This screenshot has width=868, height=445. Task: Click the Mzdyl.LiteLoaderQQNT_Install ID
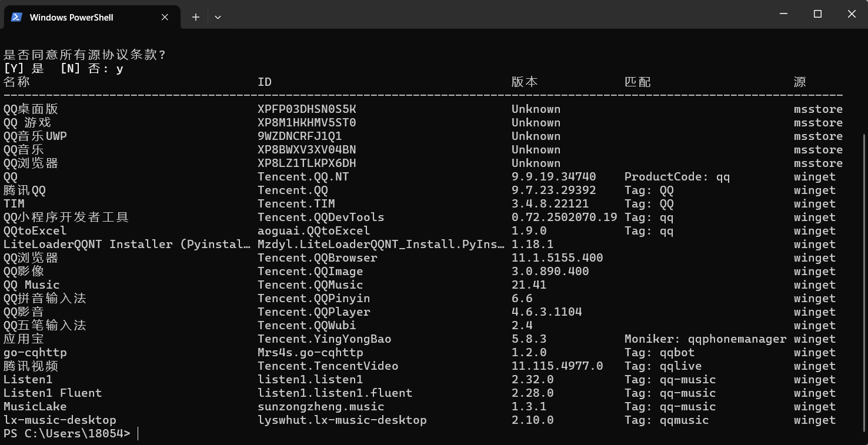click(381, 244)
